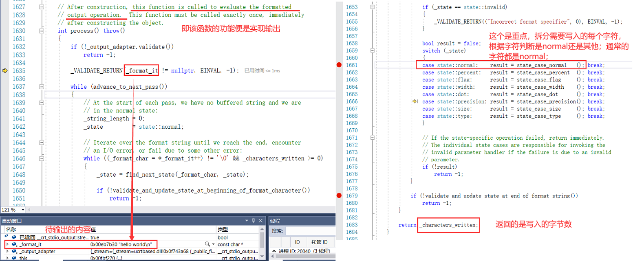Close the 自动窗口 panel
644x261 pixels.
pos(260,221)
